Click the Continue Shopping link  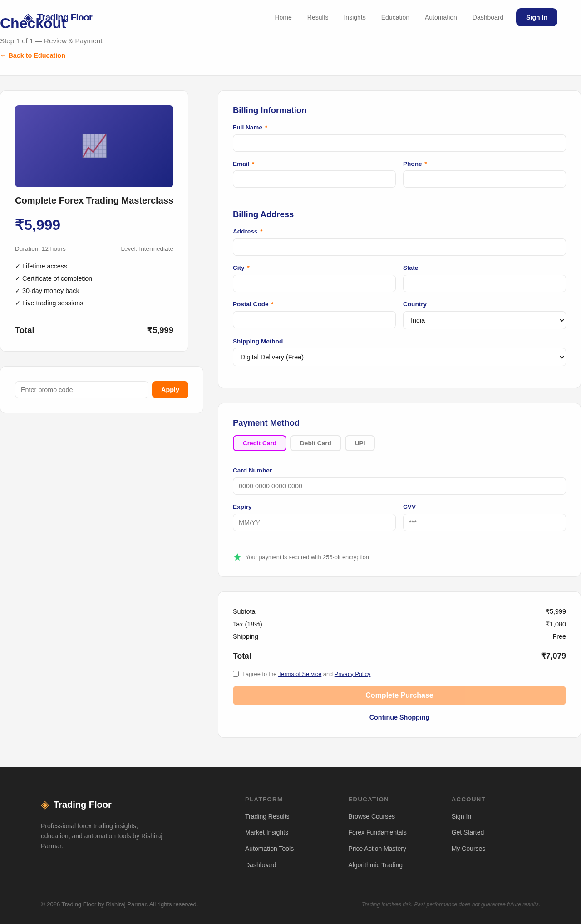pos(399,717)
